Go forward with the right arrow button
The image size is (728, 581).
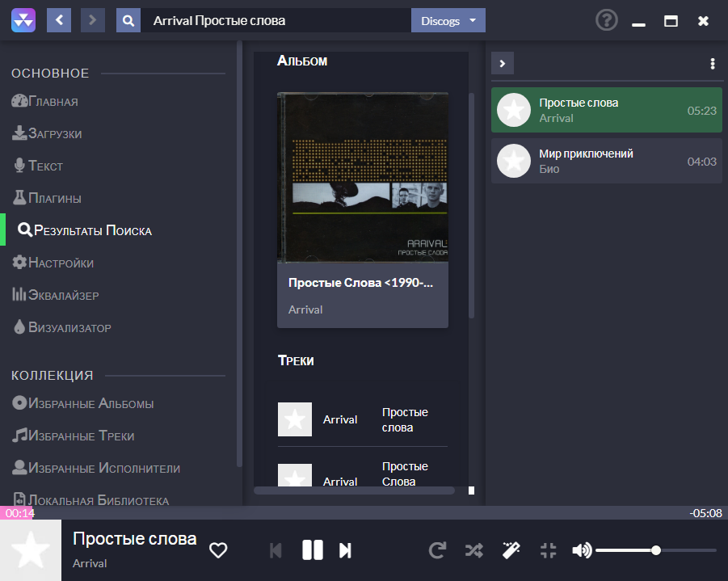[93, 20]
